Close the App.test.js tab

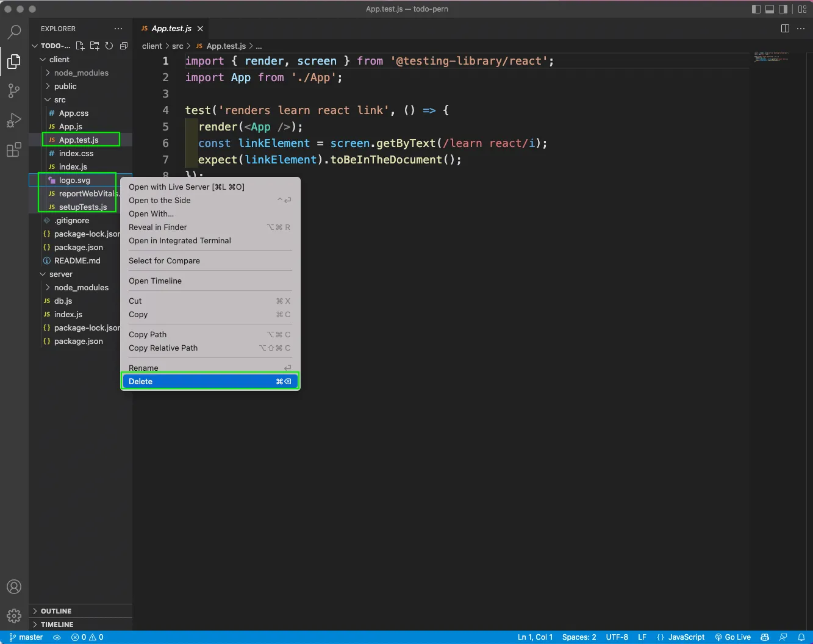coord(200,29)
